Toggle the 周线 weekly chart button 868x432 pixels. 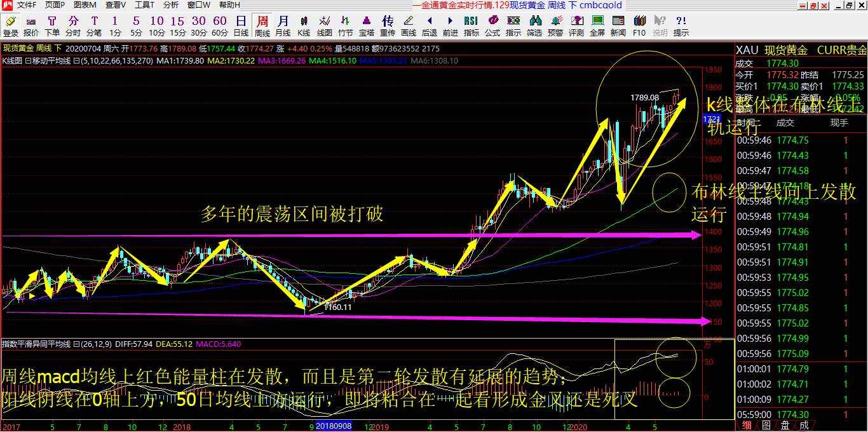pos(262,26)
